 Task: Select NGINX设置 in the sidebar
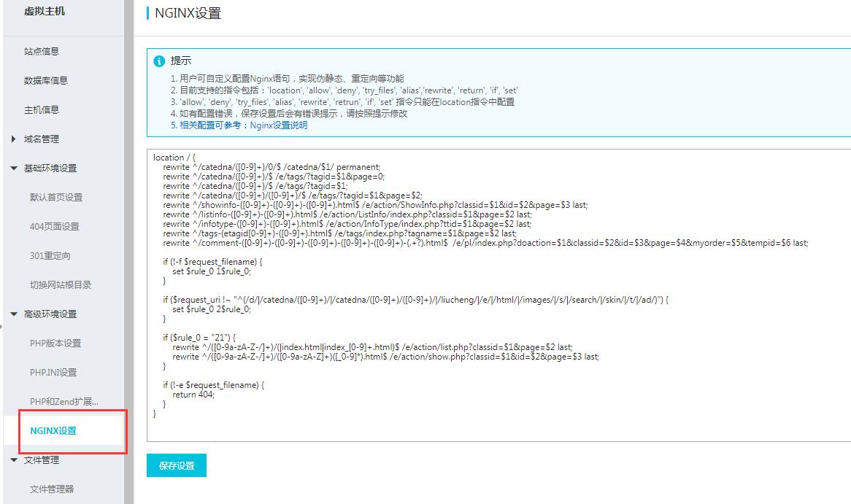pyautogui.click(x=53, y=431)
